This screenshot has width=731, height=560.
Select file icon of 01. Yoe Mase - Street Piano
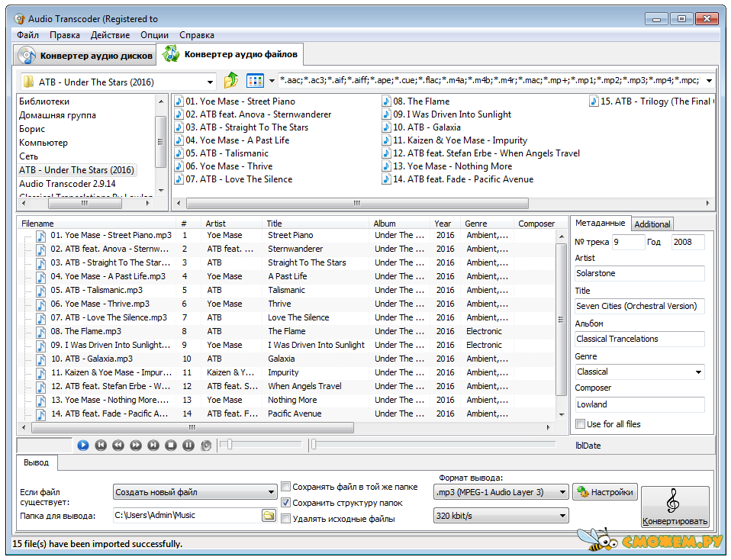[179, 101]
